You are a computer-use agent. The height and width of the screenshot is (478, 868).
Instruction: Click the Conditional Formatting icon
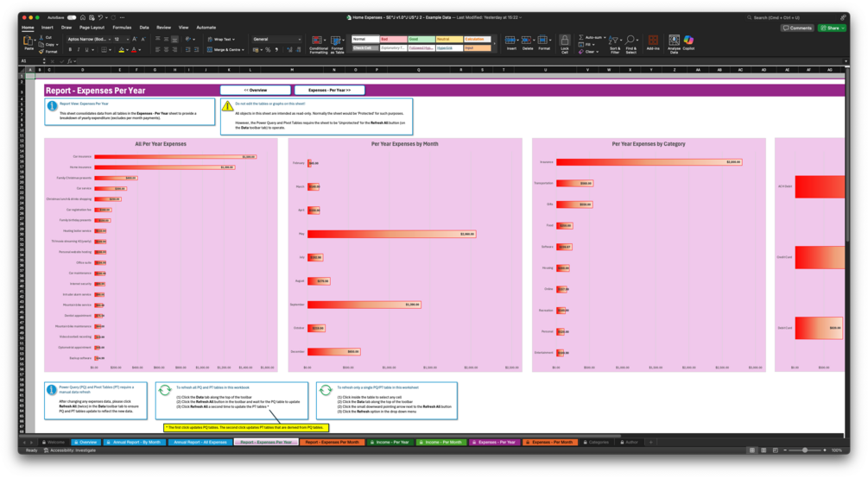click(x=317, y=41)
